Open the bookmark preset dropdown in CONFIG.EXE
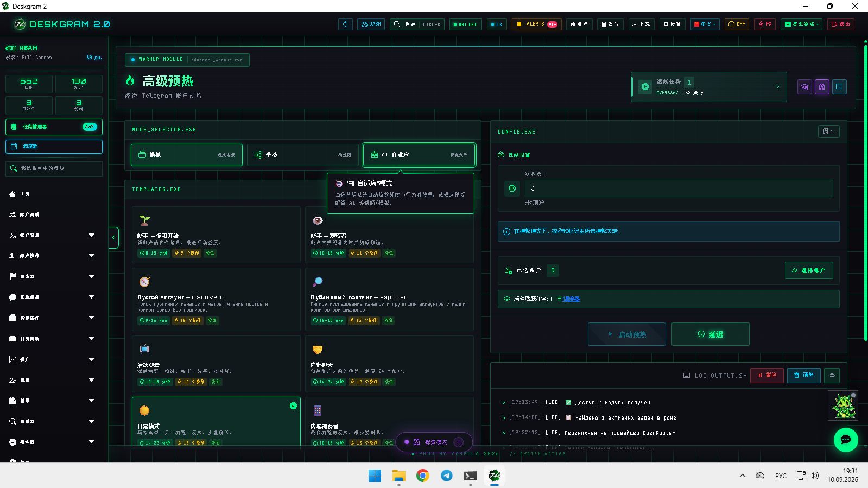The width and height of the screenshot is (868, 488). [828, 131]
